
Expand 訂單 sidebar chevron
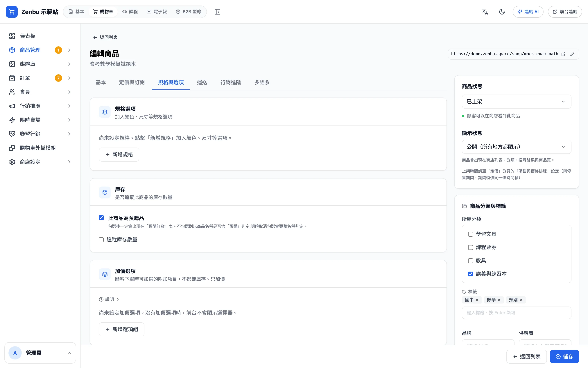69,78
